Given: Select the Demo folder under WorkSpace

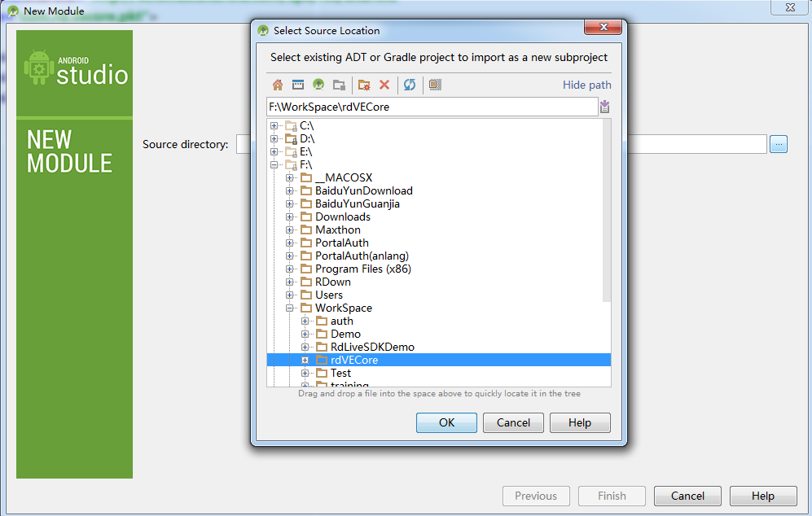Looking at the screenshot, I should click(x=345, y=335).
